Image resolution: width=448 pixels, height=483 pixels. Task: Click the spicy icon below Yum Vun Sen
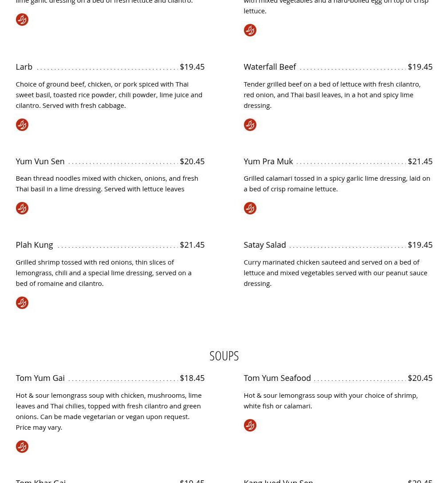pyautogui.click(x=22, y=208)
